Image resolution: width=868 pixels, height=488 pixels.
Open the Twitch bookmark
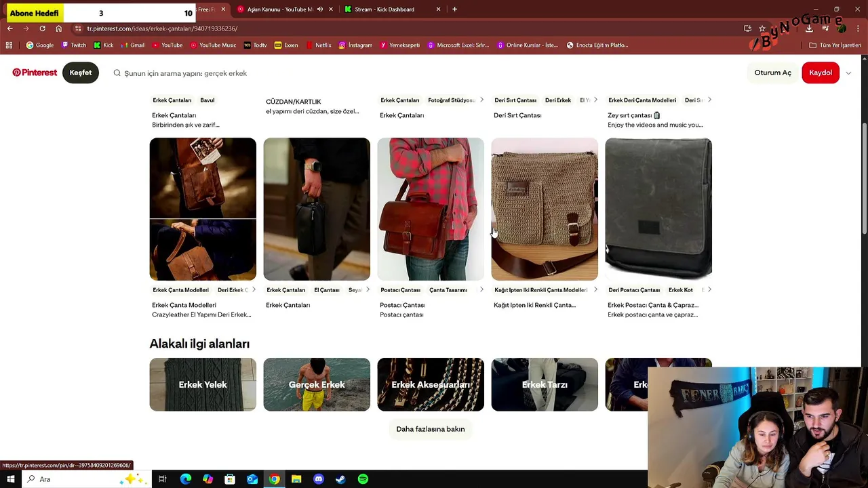click(74, 45)
